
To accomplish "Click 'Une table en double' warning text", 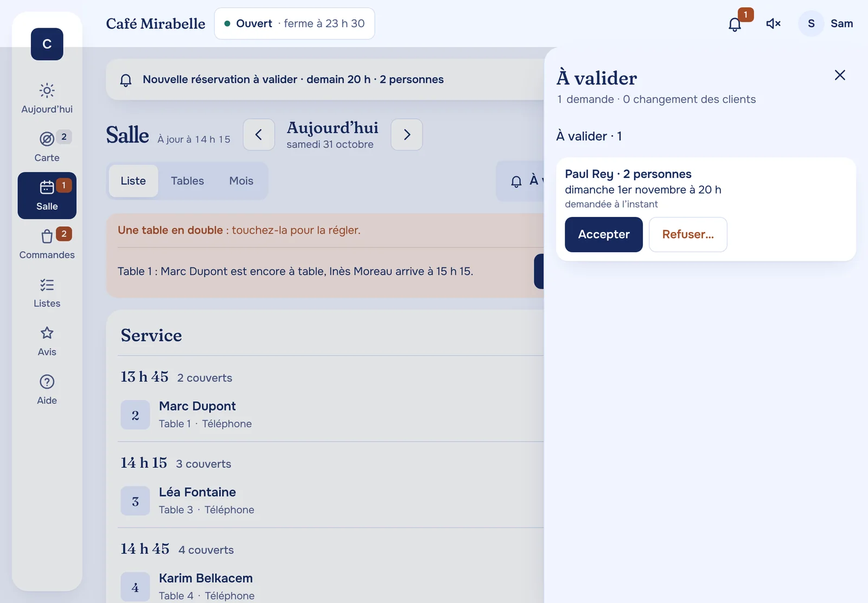I will [x=170, y=230].
